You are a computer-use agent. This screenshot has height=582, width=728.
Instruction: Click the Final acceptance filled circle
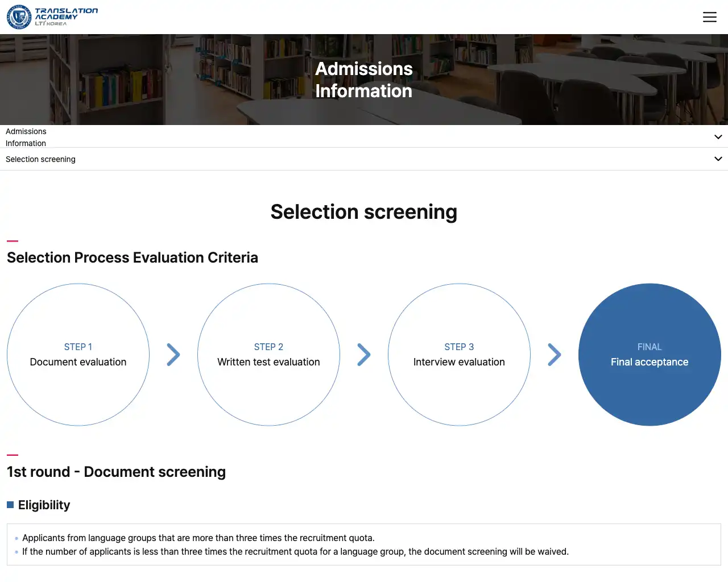650,355
